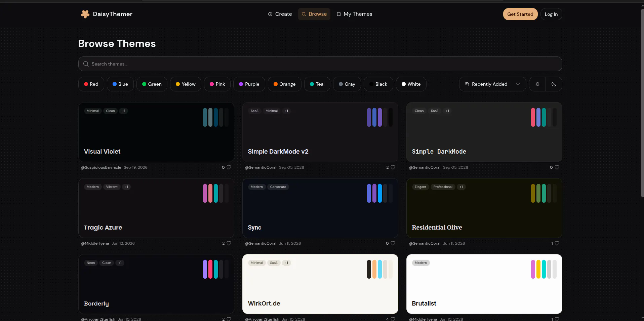Filter themes by Green color
The image size is (644, 321).
pos(152,84)
